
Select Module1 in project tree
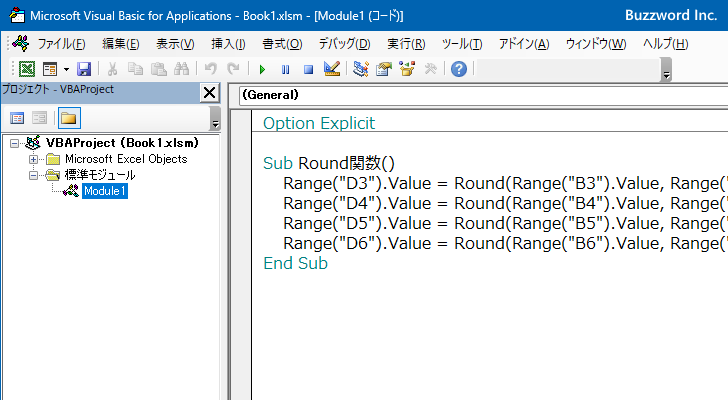(105, 191)
